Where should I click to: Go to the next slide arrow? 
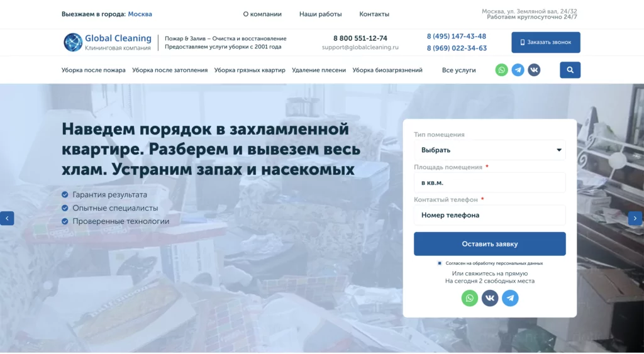coord(635,218)
